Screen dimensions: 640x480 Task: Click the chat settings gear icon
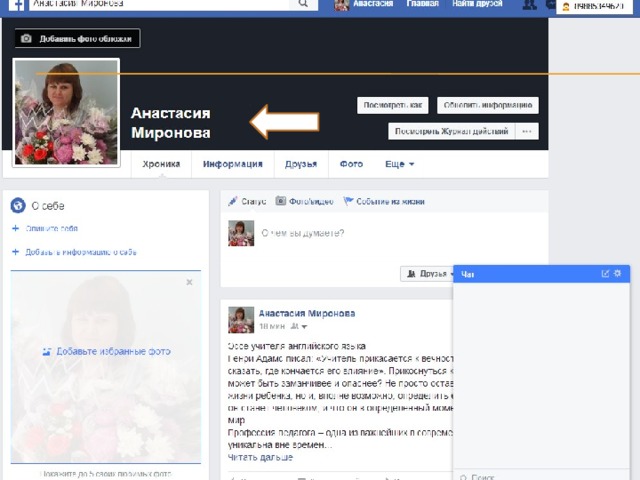(617, 273)
